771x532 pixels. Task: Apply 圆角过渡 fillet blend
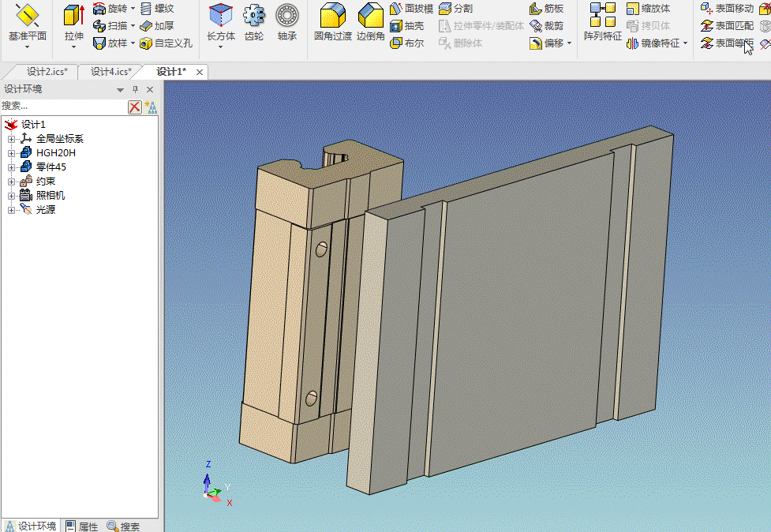pos(333,22)
